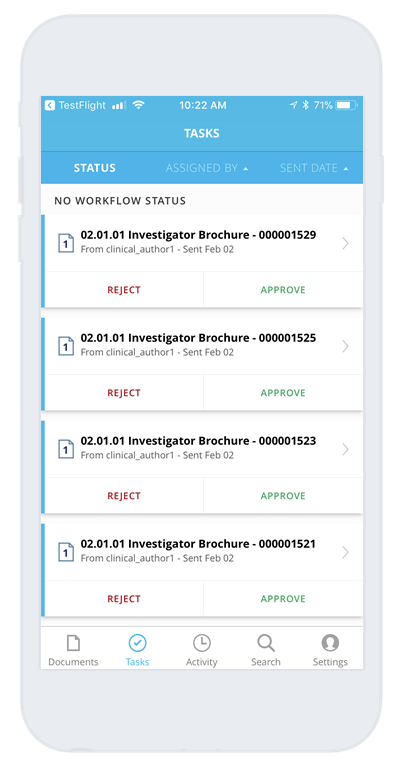Reject Investigator Brochure 000001525
The width and height of the screenshot is (401, 767).
tap(124, 393)
